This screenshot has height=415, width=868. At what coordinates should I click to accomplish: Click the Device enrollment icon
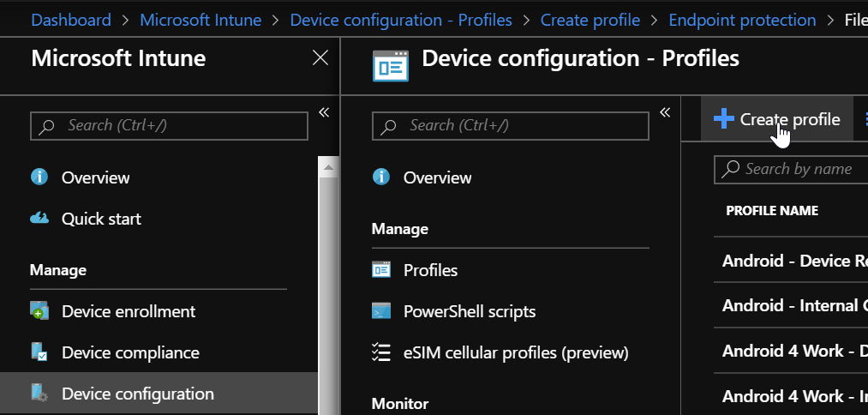[39, 311]
